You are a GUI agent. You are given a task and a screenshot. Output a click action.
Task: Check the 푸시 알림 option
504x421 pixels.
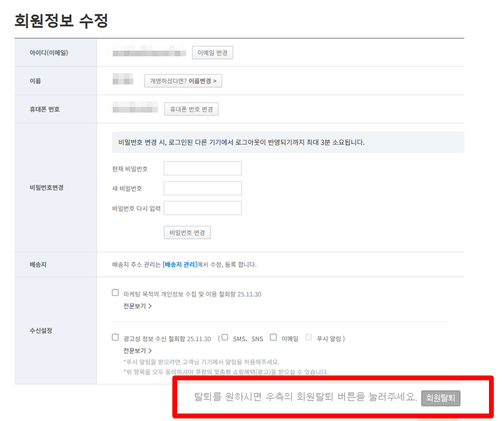click(307, 337)
